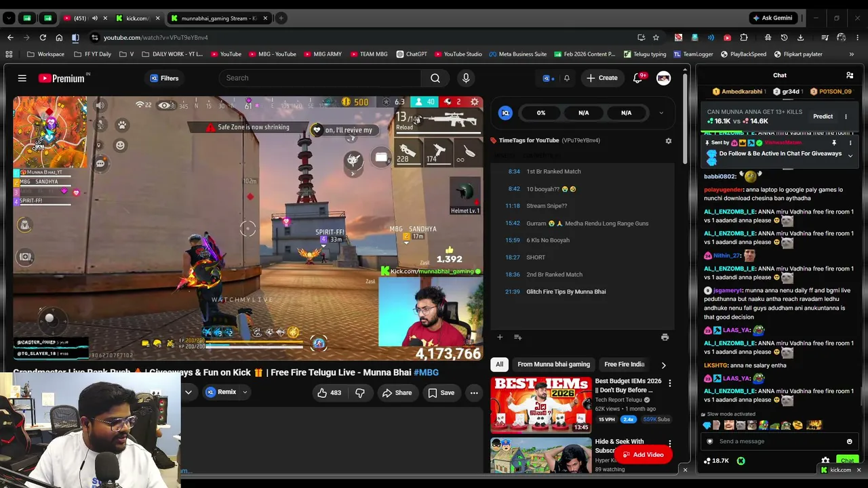The image size is (868, 488).
Task: Open the YouTube guide hamburger menu
Action: tap(22, 79)
